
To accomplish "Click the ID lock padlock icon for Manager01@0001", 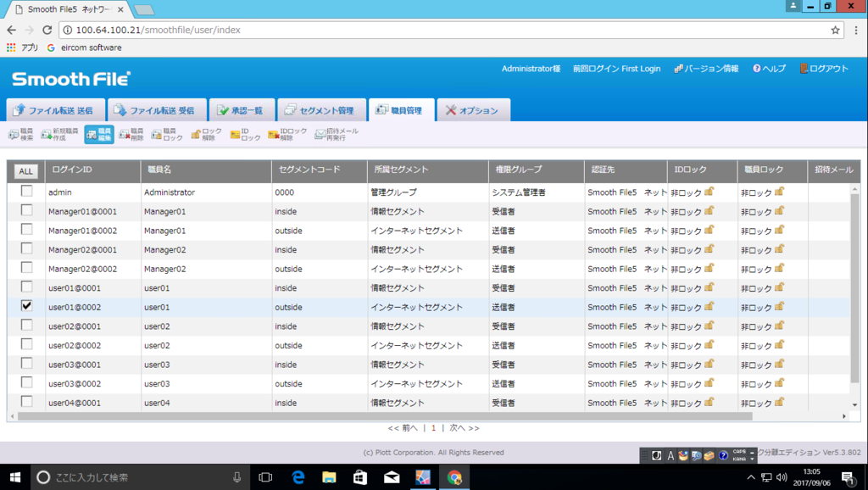I will (709, 211).
